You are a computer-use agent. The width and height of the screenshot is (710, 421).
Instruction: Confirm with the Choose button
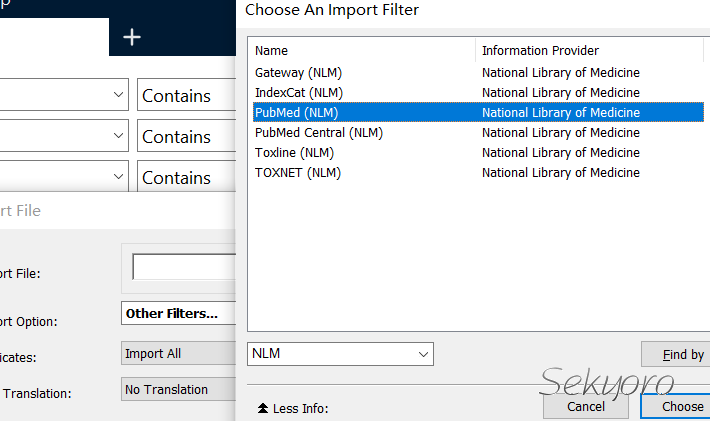pyautogui.click(x=681, y=406)
